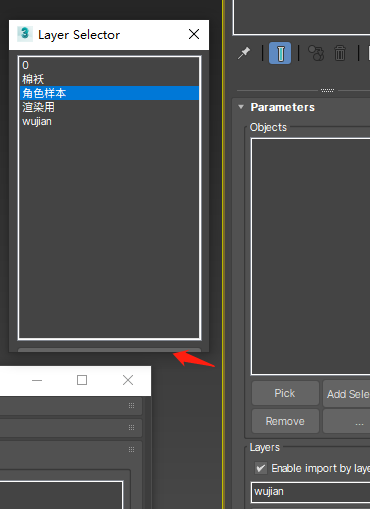Collapse the Parameters rollout
The height and width of the screenshot is (509, 370).
coord(241,107)
